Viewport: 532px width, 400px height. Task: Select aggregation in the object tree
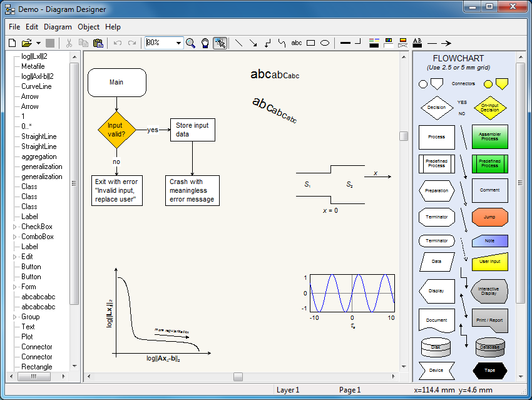[39, 156]
